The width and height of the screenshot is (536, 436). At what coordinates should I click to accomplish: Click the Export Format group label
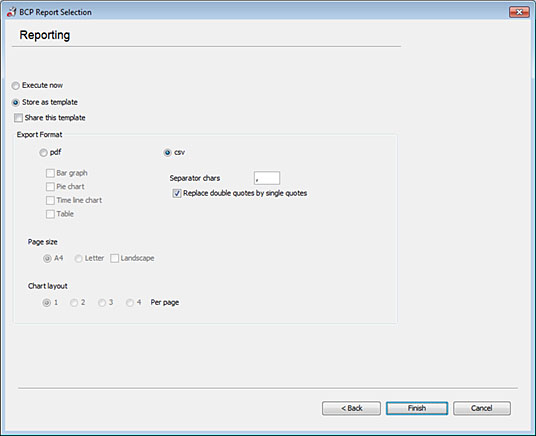click(40, 135)
